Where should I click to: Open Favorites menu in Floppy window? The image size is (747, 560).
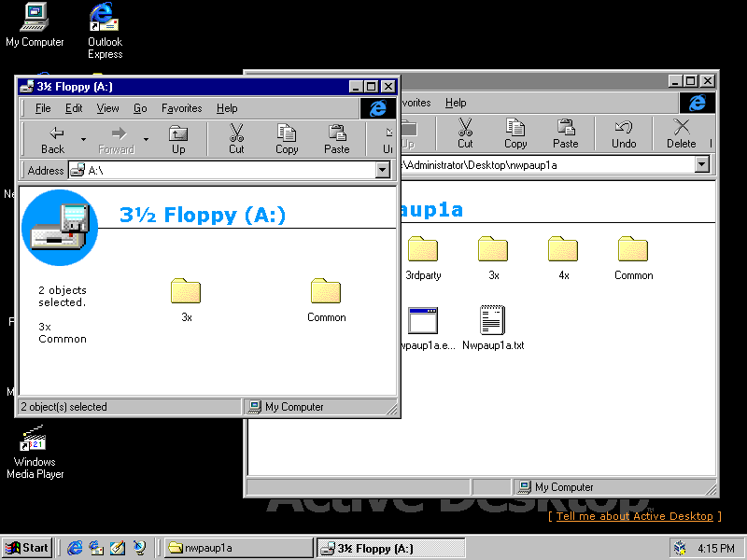coord(181,108)
